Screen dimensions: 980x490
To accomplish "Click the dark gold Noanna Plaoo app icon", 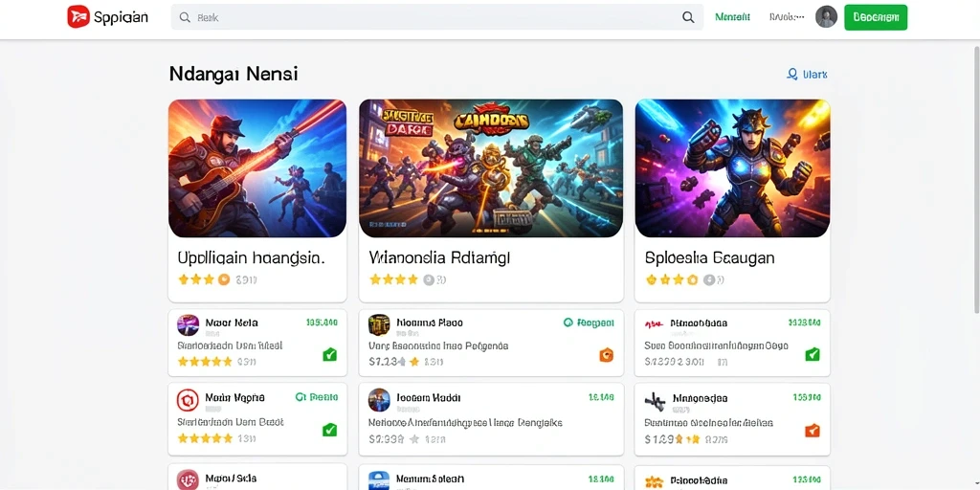I will [x=379, y=325].
